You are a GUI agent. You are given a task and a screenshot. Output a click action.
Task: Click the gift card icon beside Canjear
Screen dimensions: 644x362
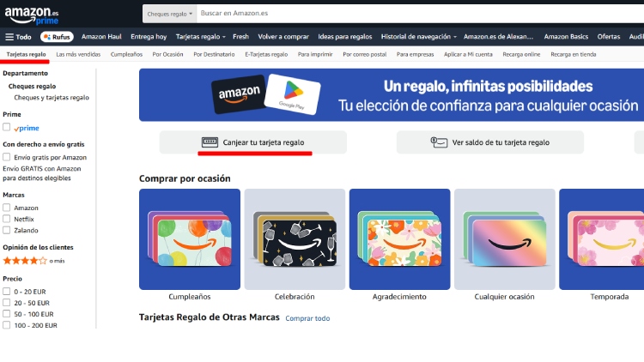(210, 142)
